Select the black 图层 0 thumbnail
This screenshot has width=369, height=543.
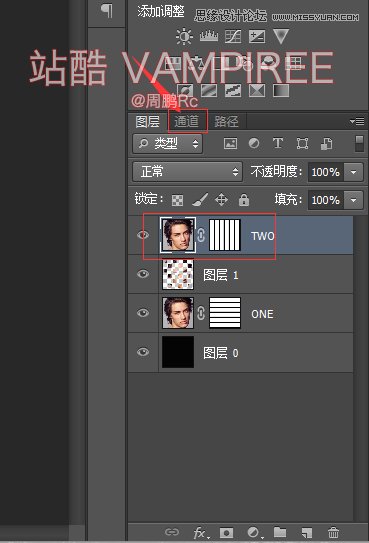click(x=178, y=352)
